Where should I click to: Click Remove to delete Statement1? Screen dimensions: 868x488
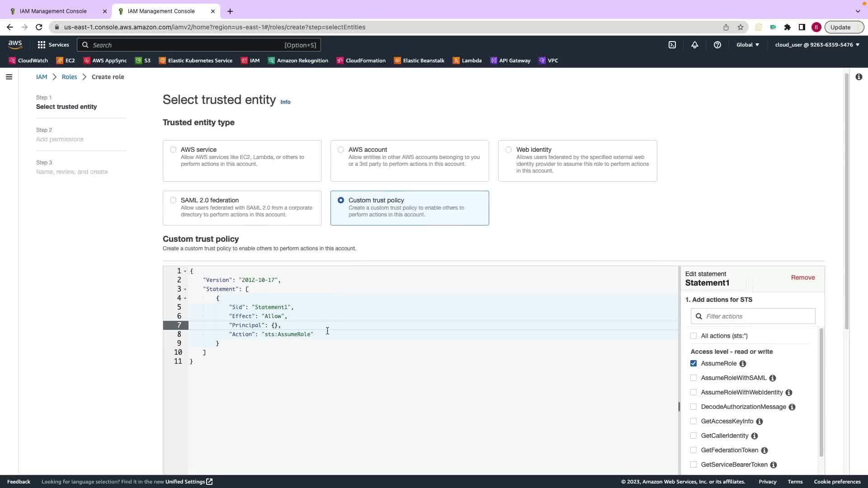(803, 277)
